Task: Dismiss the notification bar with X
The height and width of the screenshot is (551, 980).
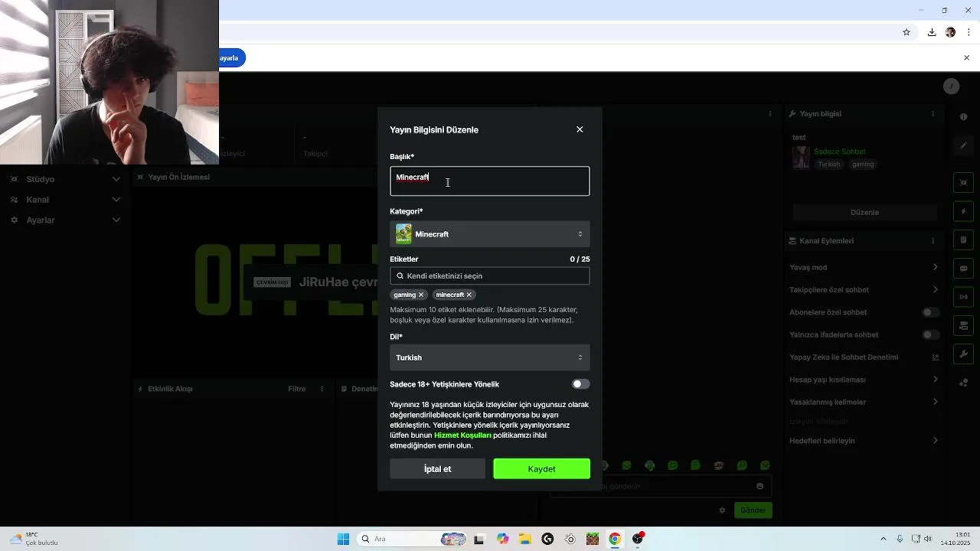Action: point(966,58)
